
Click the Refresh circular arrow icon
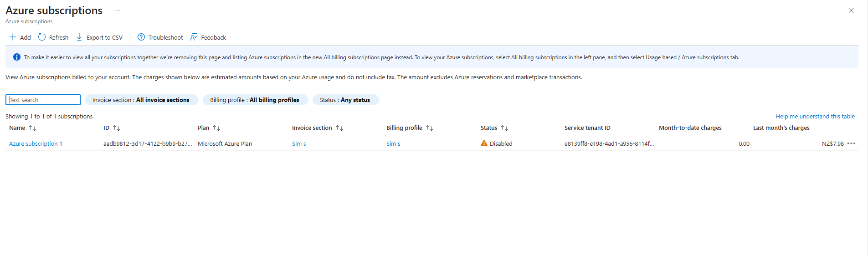click(x=42, y=37)
